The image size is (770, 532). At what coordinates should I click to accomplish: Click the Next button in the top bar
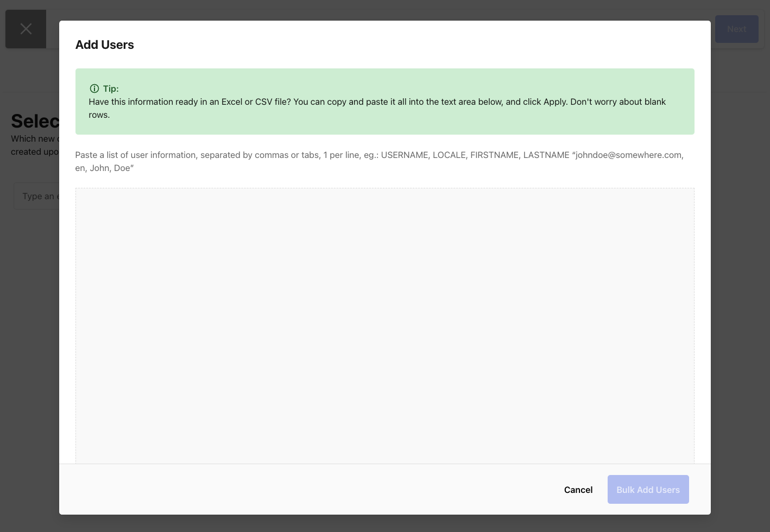736,29
